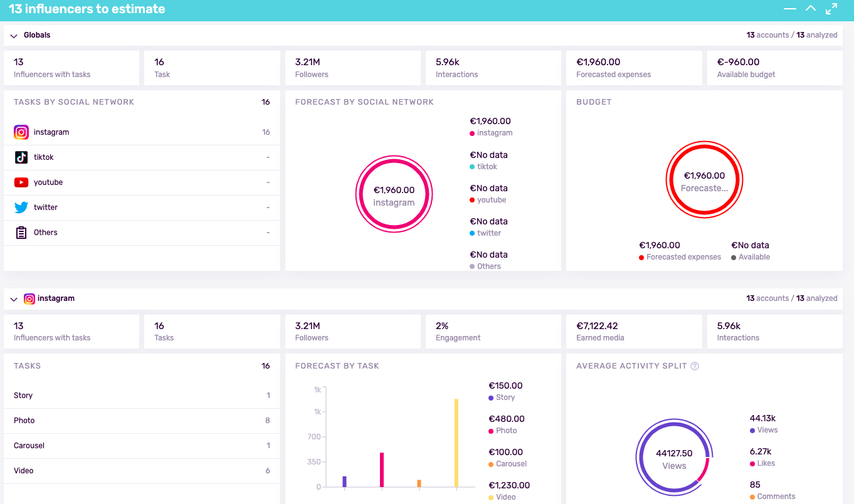Toggle the Video legend in forecast chart
The image size is (854, 504).
pyautogui.click(x=505, y=497)
